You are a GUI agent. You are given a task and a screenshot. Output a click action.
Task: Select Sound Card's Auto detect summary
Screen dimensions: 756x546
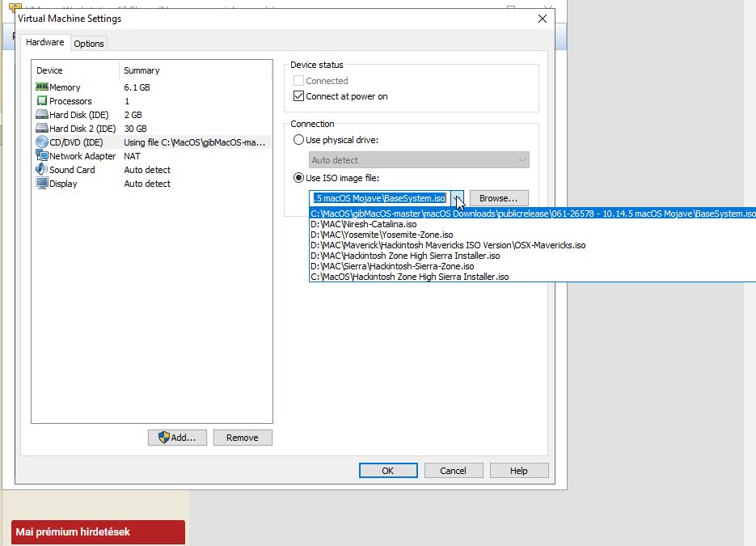[x=147, y=170]
